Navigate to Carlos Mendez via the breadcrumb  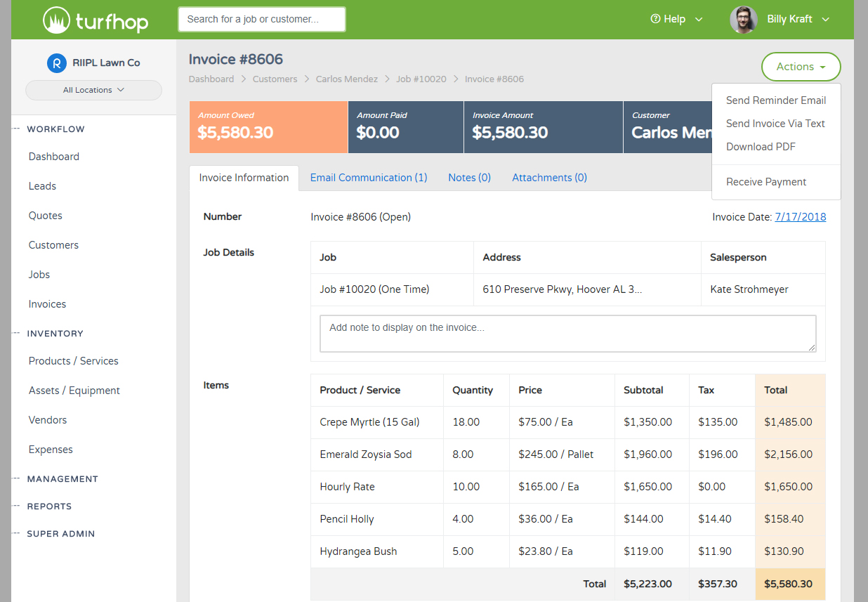(x=346, y=79)
